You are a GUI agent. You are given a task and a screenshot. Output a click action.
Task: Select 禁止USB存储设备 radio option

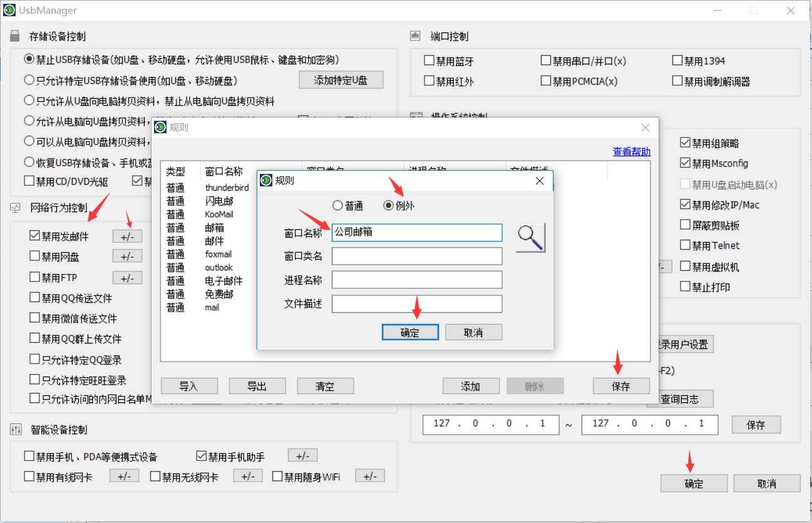pyautogui.click(x=29, y=59)
